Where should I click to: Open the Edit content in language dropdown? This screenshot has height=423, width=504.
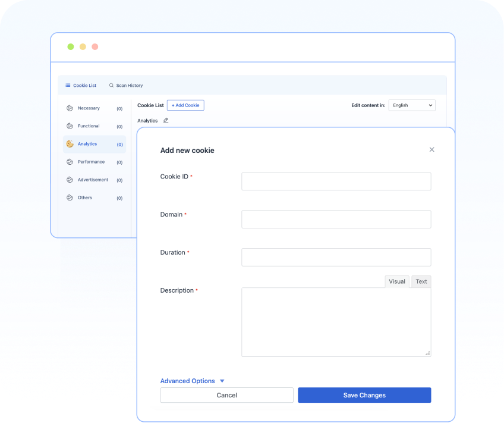pos(411,105)
